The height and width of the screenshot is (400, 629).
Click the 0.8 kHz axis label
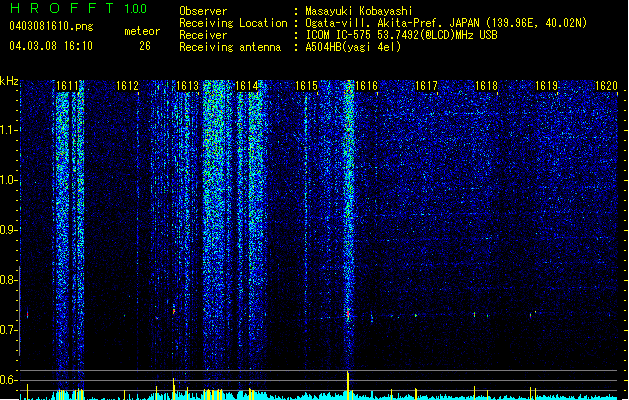[8, 280]
